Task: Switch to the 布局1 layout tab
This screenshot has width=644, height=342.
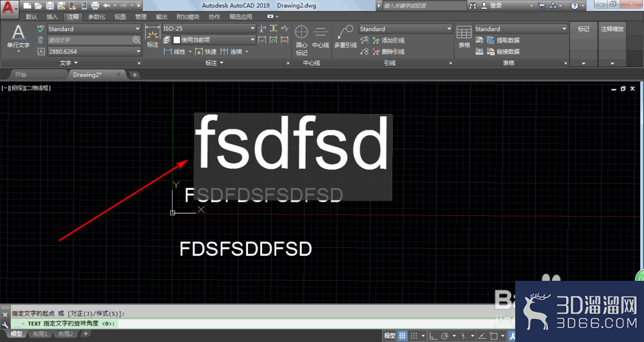Action: pos(40,334)
